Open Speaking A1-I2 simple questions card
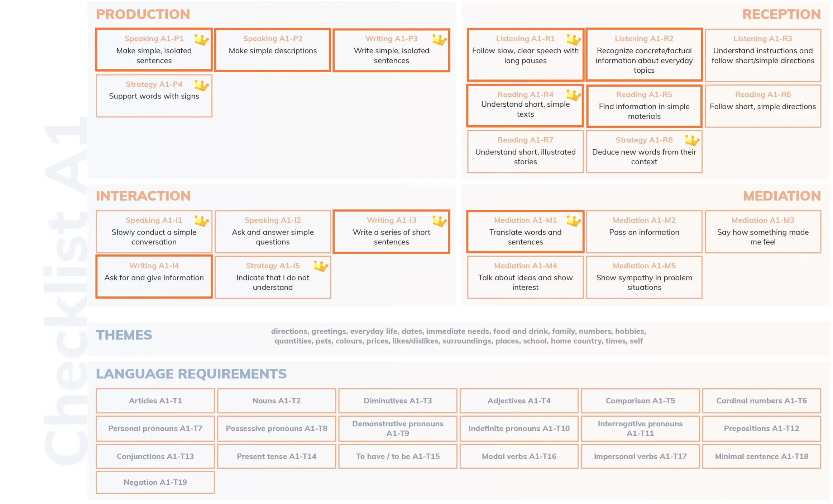The image size is (833, 504). [x=273, y=232]
